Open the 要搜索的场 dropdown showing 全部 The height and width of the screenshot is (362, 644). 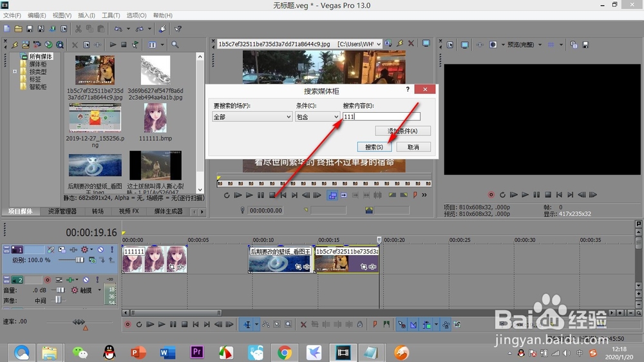pos(252,117)
